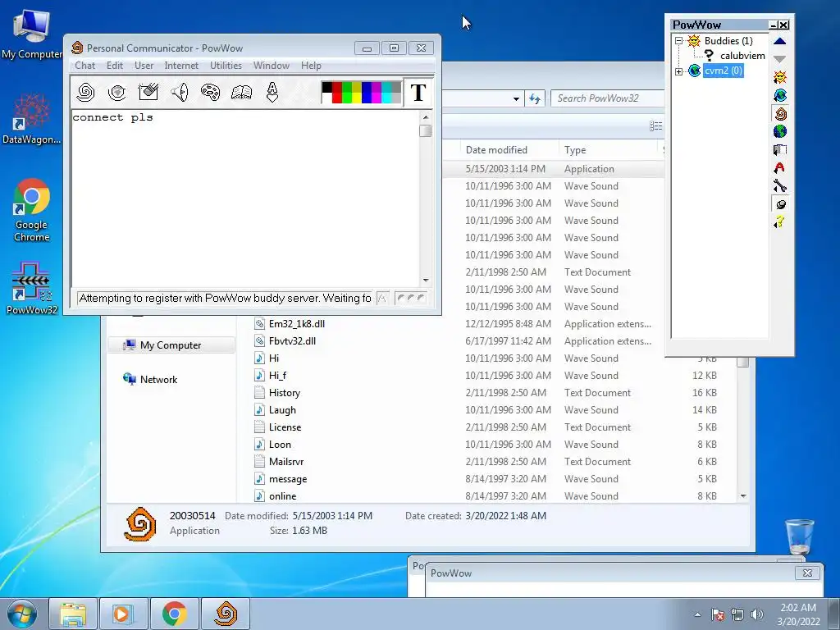
Task: Open DataWagon desktop shortcut
Action: point(31,118)
